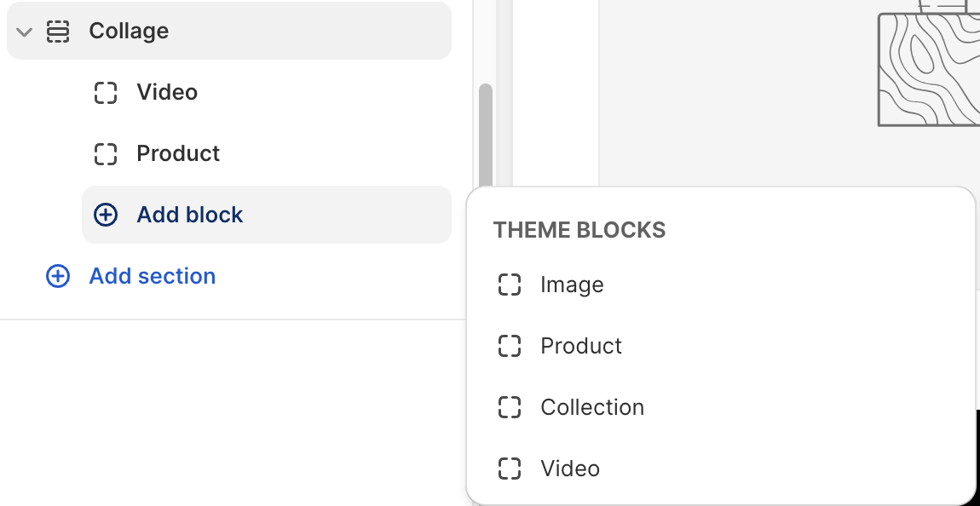Screen dimensions: 980x506
Task: Click the Product block icon in popup
Action: tap(509, 346)
